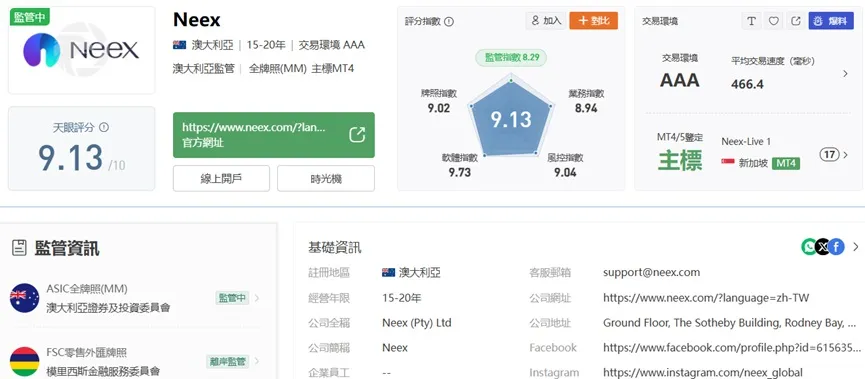Click the Mauritius flag for FSC license
Screen dimensions: 865x379
pyautogui.click(x=24, y=361)
